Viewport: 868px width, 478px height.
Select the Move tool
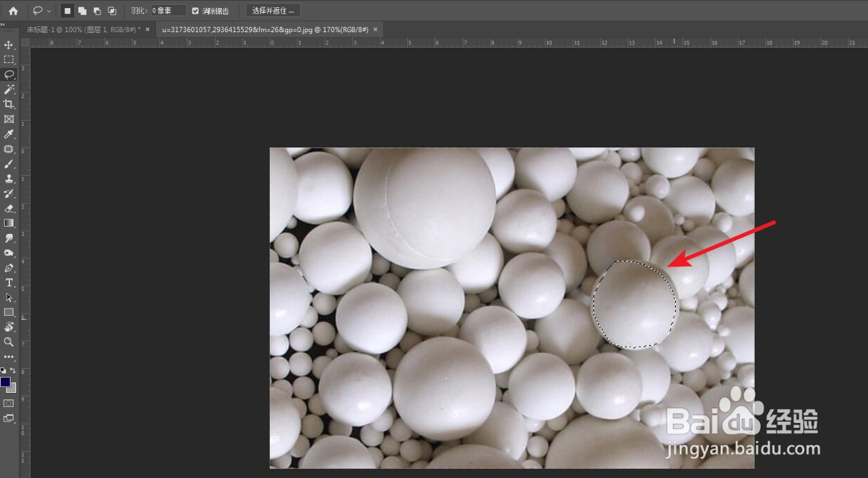(9, 45)
